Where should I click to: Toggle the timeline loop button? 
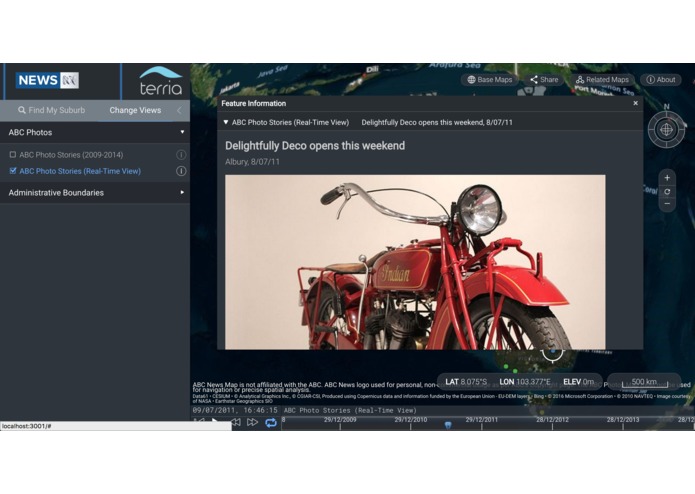271,423
